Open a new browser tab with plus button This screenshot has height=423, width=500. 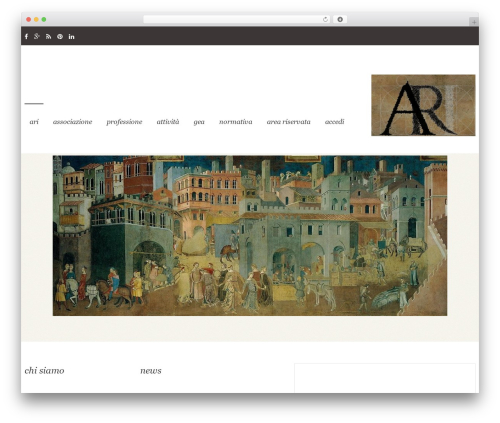coord(474,22)
